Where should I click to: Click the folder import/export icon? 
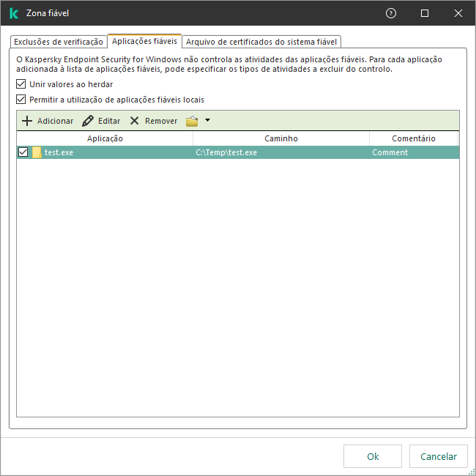tap(192, 121)
